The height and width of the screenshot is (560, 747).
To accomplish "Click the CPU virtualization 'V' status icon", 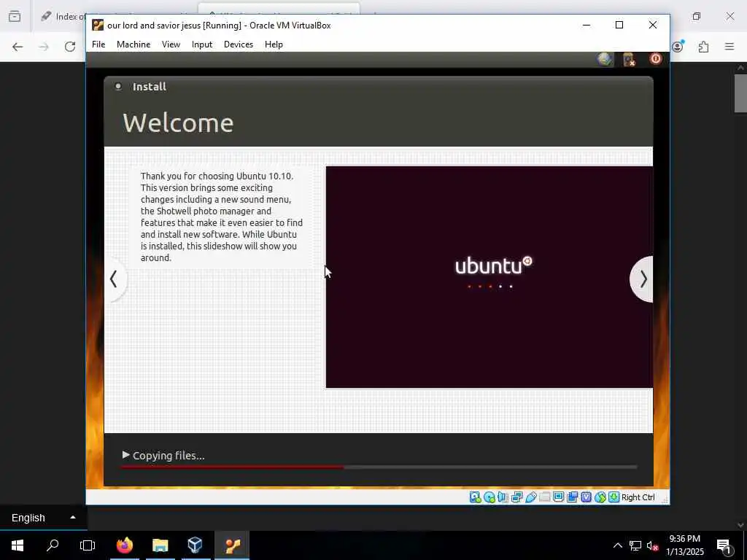I will point(586,497).
